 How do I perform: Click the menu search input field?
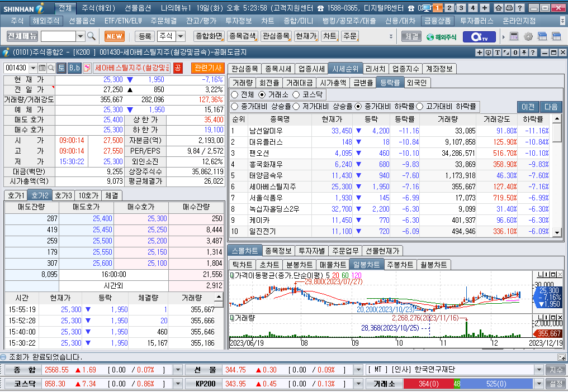pyautogui.click(x=58, y=36)
